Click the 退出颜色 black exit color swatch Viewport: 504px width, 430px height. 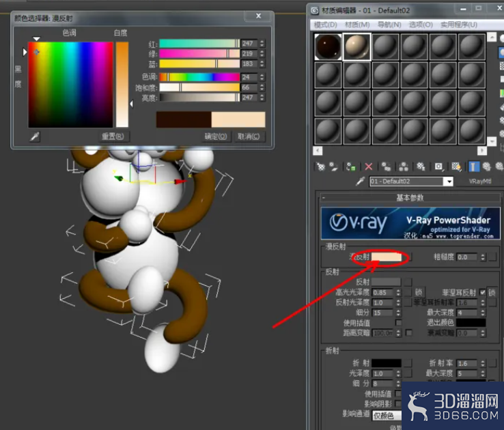[x=471, y=322]
